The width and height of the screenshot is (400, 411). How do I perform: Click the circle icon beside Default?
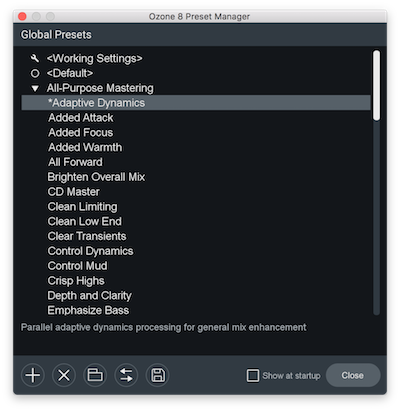[35, 73]
